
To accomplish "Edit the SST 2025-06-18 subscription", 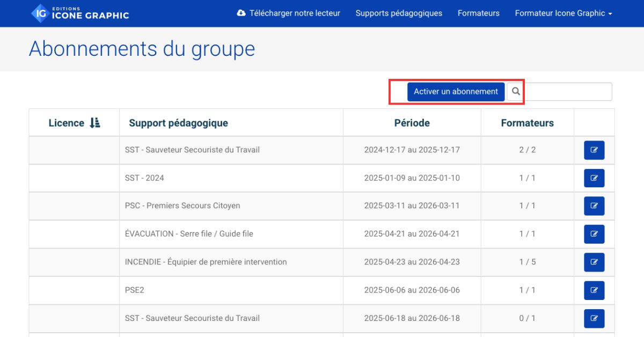I will 594,318.
